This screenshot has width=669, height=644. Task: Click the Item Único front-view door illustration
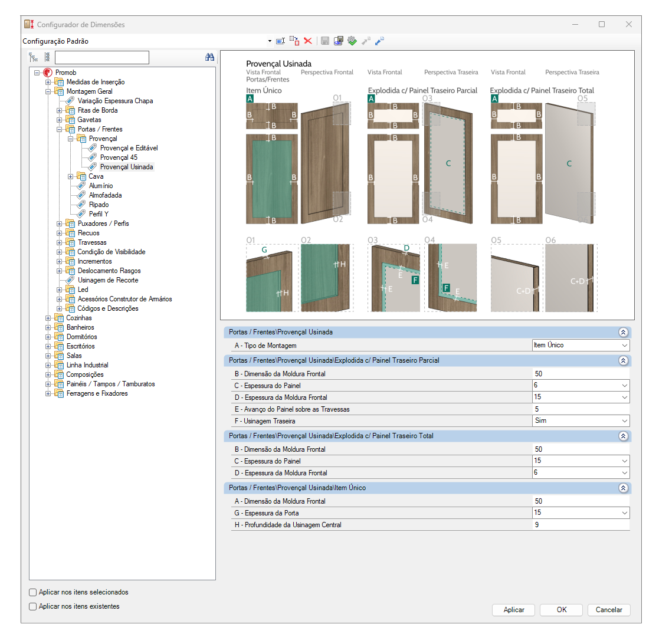272,179
